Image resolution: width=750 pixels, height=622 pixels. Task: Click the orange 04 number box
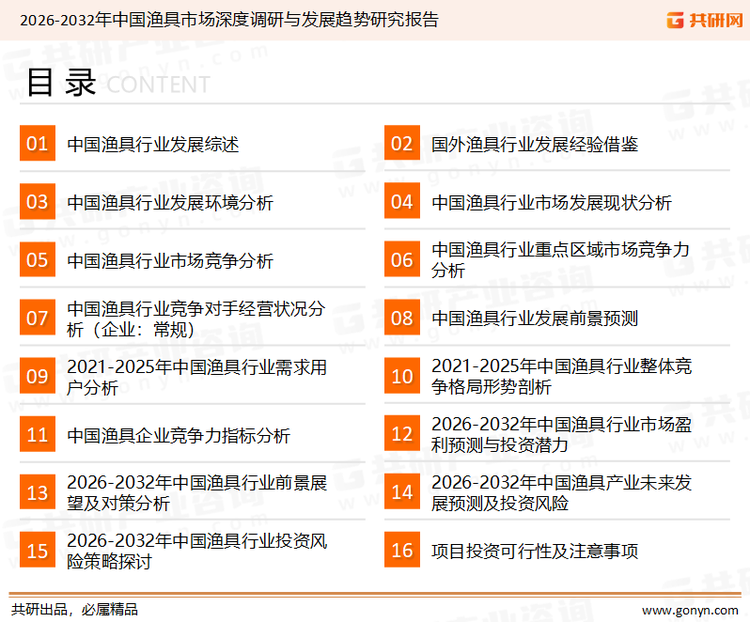(402, 201)
